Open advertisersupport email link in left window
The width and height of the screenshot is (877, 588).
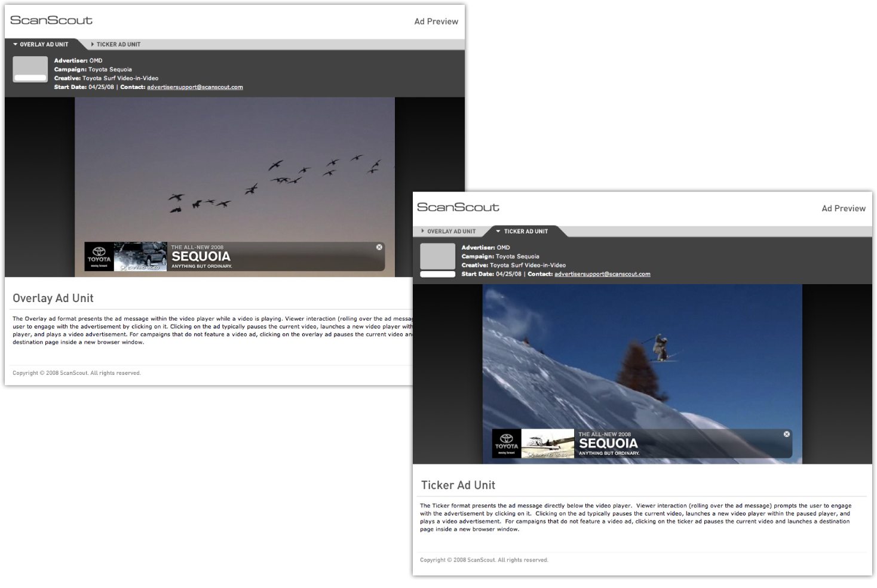pos(195,87)
